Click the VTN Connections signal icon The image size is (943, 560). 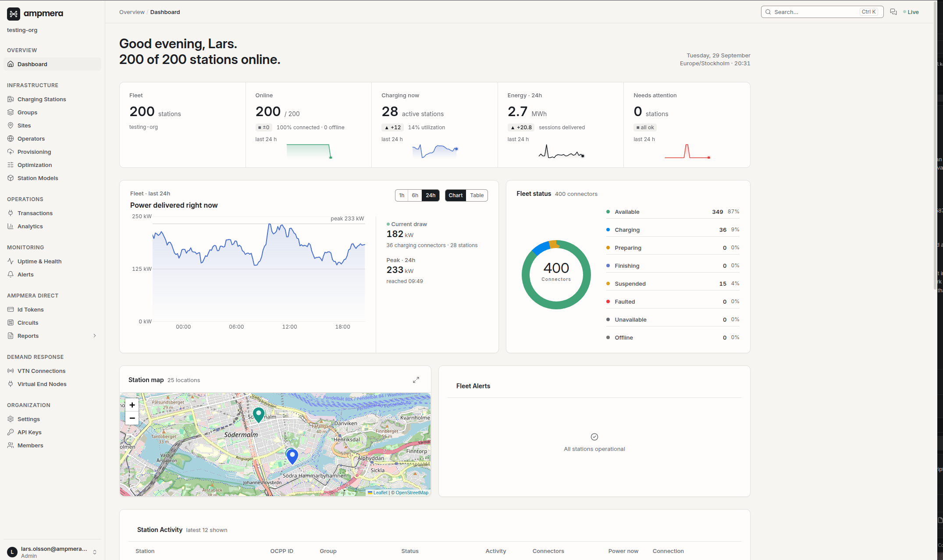[11, 371]
